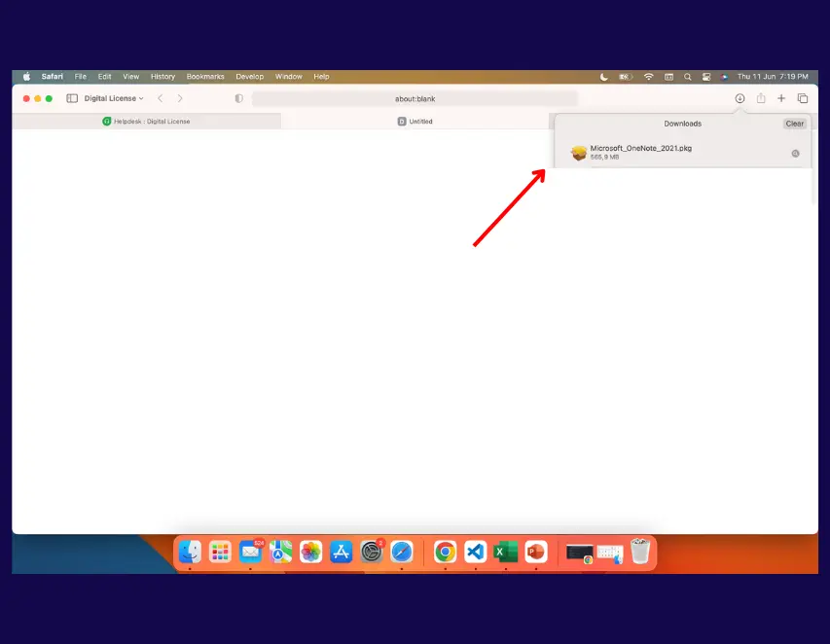Image resolution: width=830 pixels, height=644 pixels.
Task: Click the keyboard input menu bar icon
Action: (669, 77)
